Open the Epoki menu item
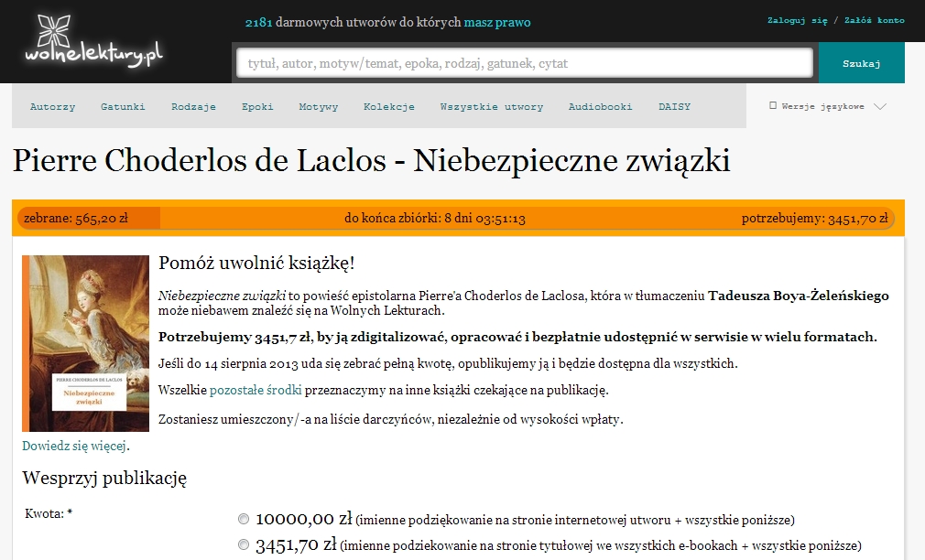This screenshot has height=560, width=925. [257, 107]
